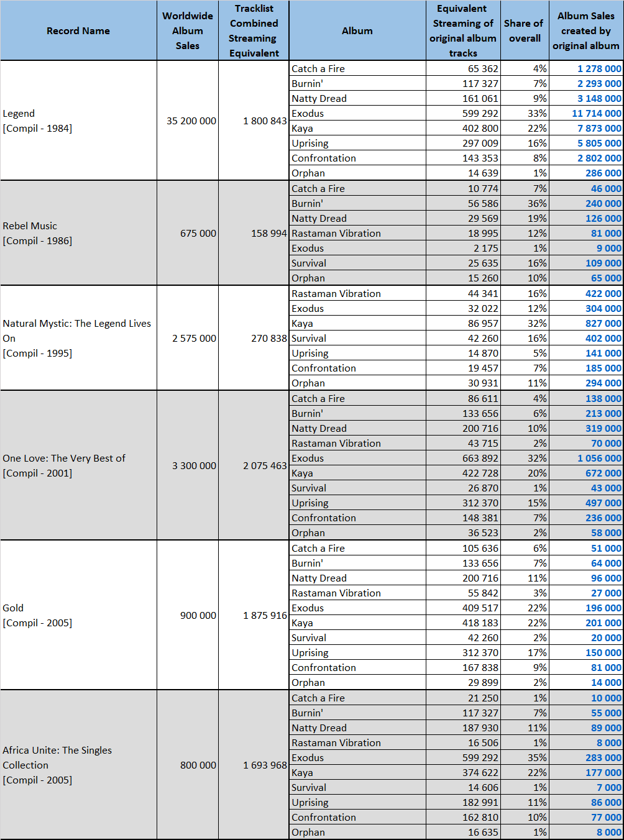Select Africa Unite: The Singles Collection cell

click(78, 765)
